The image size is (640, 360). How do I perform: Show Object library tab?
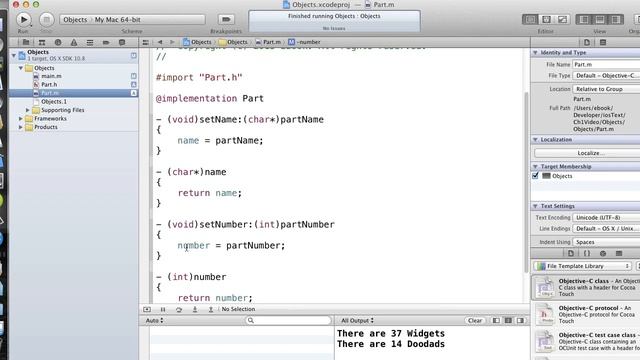click(603, 253)
